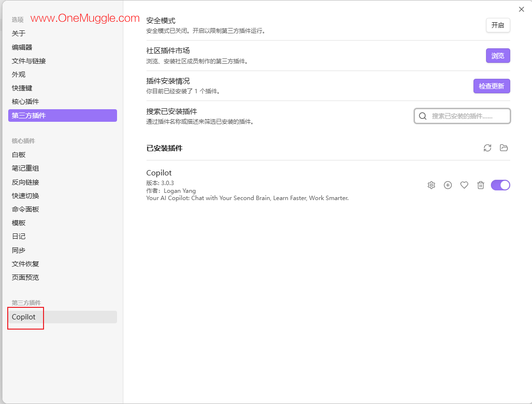Image resolution: width=532 pixels, height=404 pixels.
Task: Reload plugins with the refresh icon
Action: pyautogui.click(x=488, y=148)
